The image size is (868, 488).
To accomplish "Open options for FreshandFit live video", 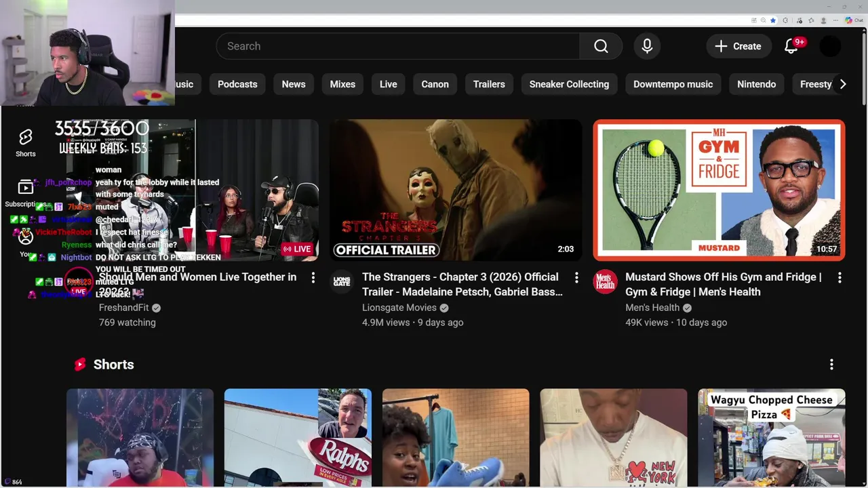I will 313,277.
